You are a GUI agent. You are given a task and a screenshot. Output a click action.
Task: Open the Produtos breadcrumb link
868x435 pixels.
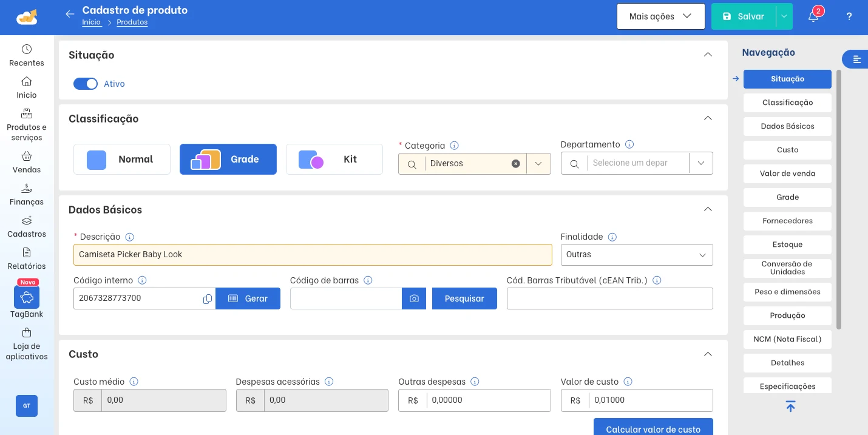click(x=132, y=22)
